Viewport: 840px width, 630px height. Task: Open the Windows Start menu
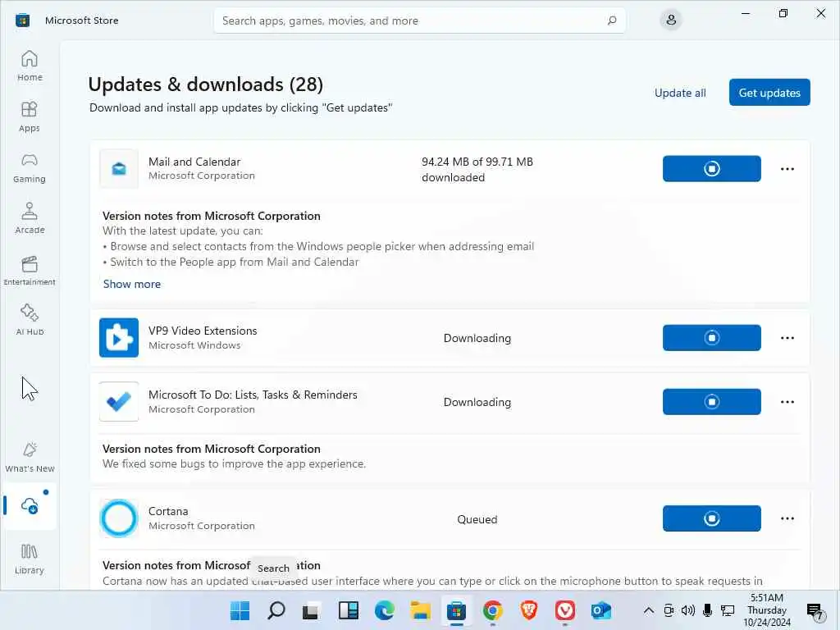click(x=240, y=610)
